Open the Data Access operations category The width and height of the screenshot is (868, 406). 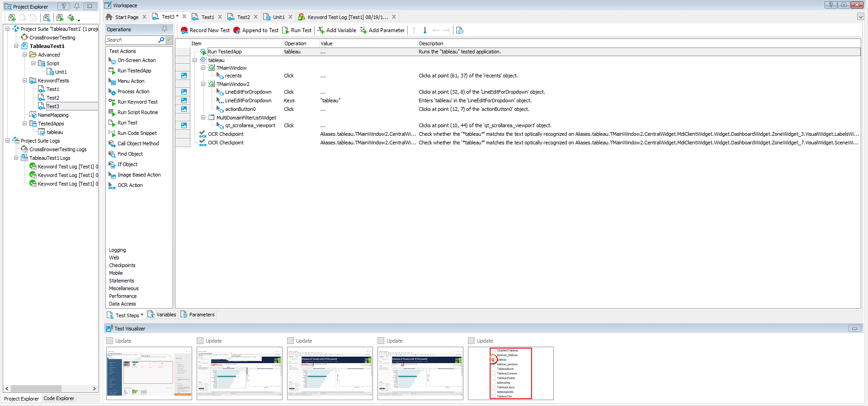click(123, 304)
